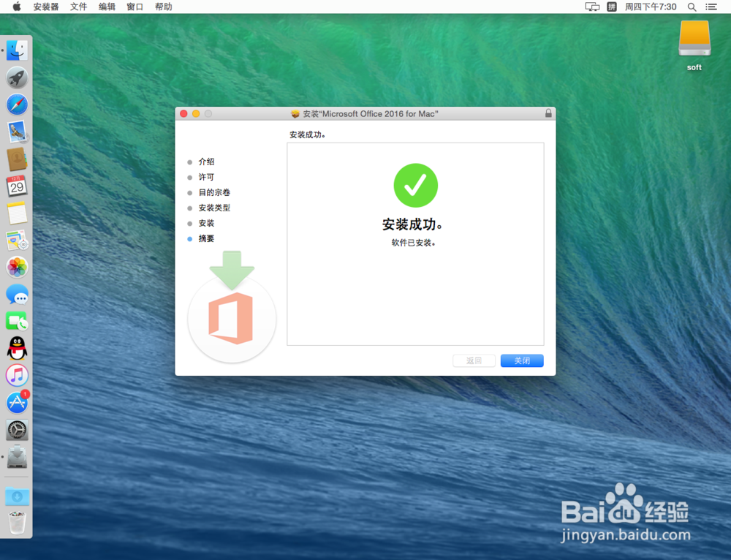
Task: Minimize the installer with yellow button
Action: [x=196, y=113]
